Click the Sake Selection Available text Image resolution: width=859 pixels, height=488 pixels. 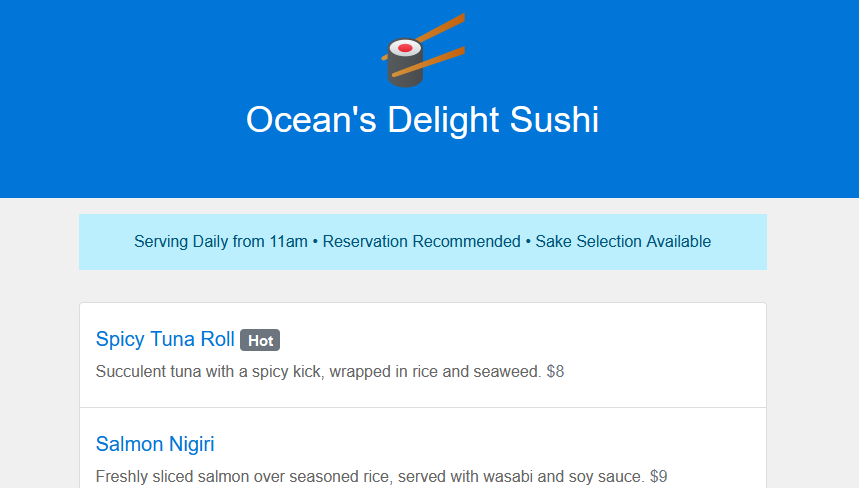pos(623,242)
